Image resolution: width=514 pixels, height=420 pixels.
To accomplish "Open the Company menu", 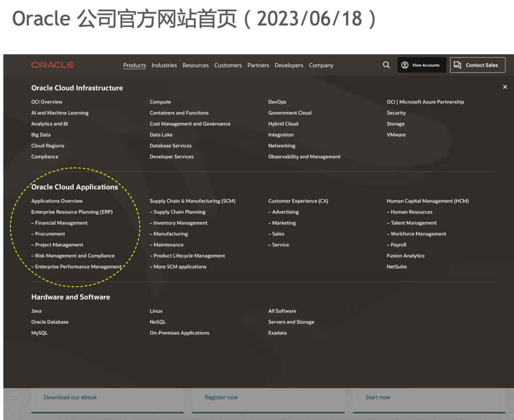I will tap(321, 65).
